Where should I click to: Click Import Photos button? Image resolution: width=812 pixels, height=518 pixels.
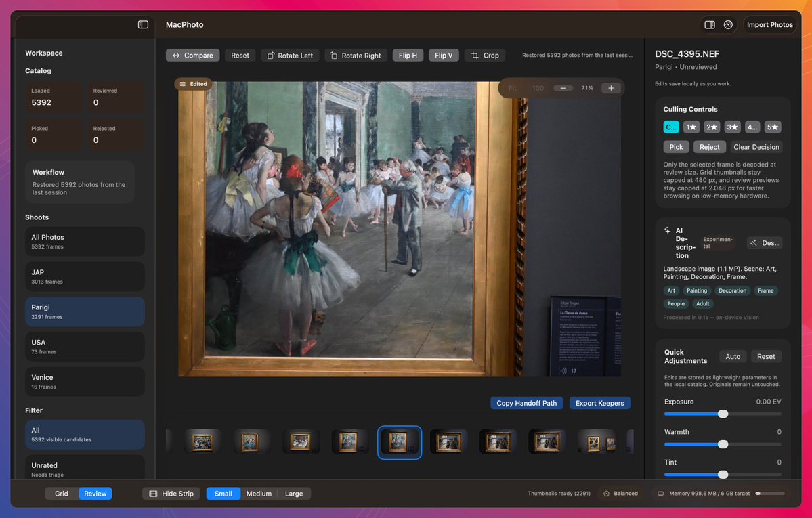pos(769,25)
